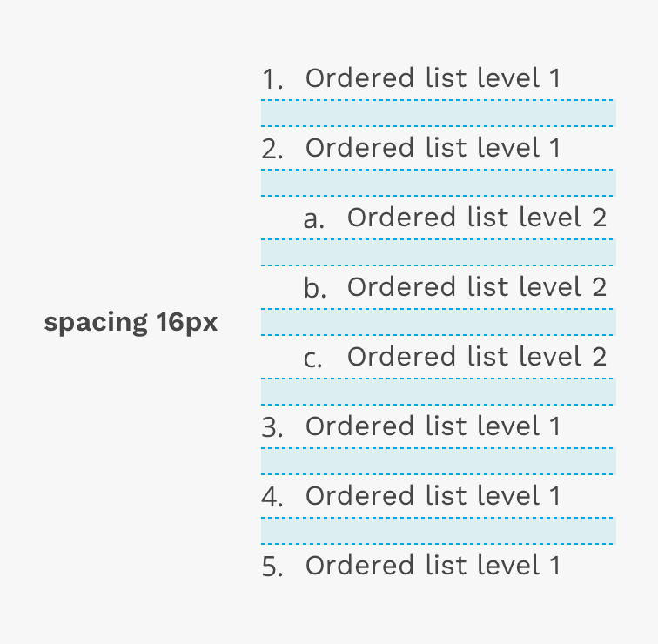658x644 pixels.
Task: Click the "4." list number marker
Action: click(x=272, y=498)
